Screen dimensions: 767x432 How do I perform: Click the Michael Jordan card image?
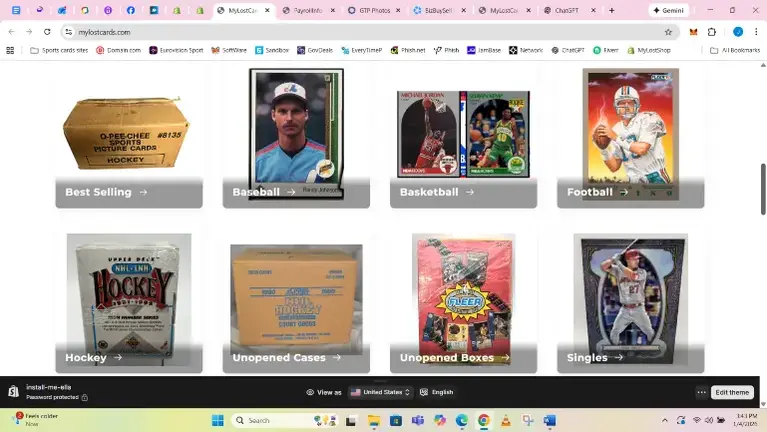coord(428,134)
